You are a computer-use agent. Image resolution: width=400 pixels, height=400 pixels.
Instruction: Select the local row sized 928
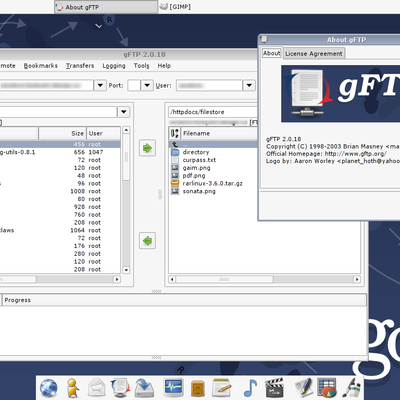[x=60, y=207]
